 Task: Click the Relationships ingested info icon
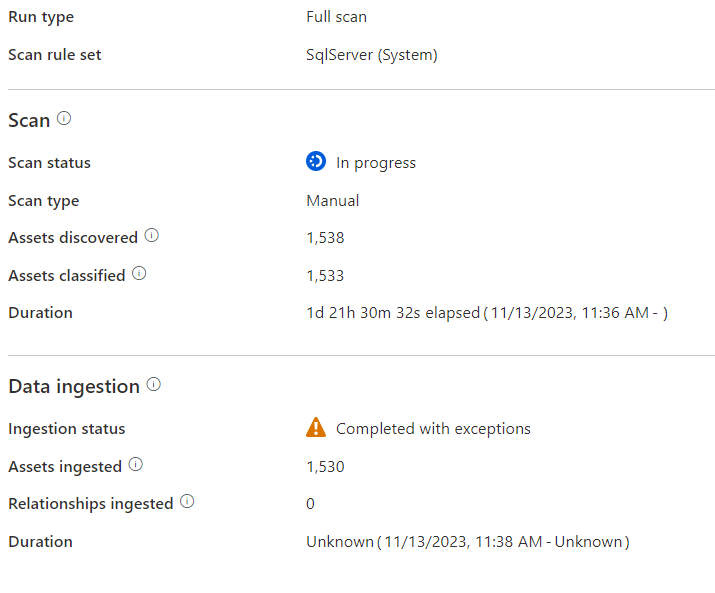(x=187, y=502)
